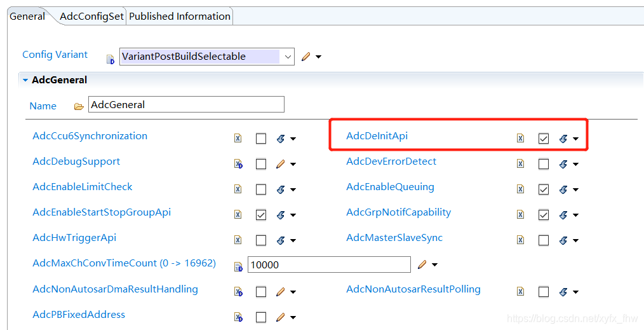Click the file icon beside AdcDeInitApi
This screenshot has width=644, height=330.
(520, 139)
